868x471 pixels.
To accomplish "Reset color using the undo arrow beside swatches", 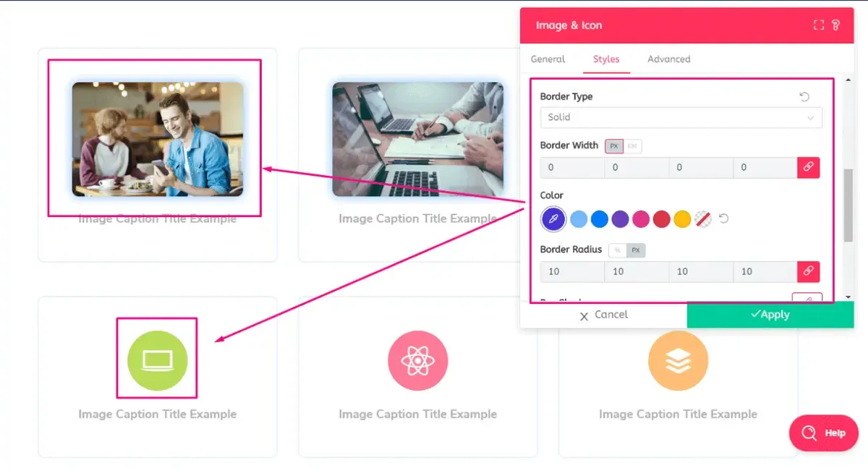I will coord(723,218).
